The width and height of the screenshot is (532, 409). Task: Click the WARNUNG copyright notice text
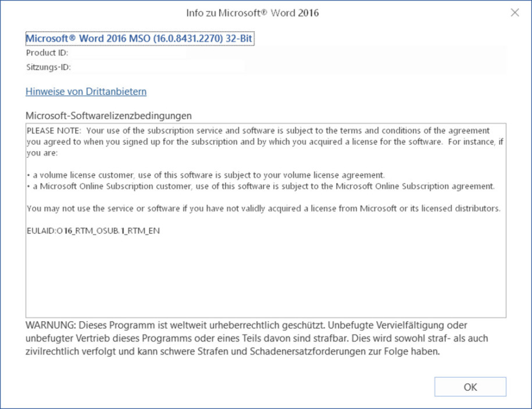257,338
